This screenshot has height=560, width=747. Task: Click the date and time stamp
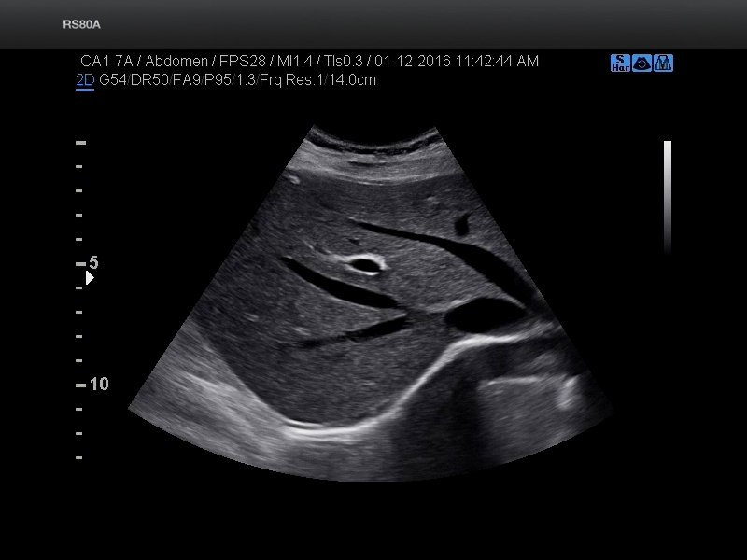pos(457,62)
